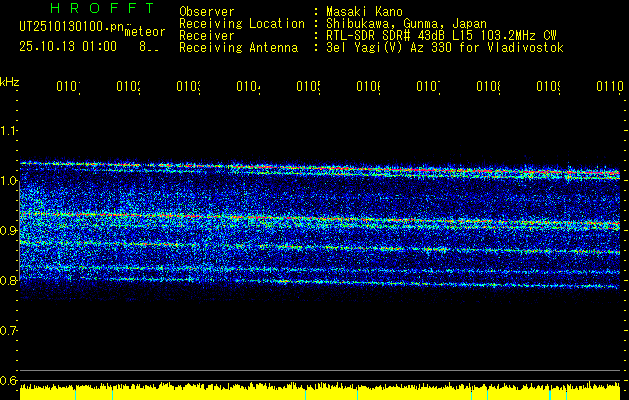
Task: Click the meteor label
Action: [x=144, y=31]
